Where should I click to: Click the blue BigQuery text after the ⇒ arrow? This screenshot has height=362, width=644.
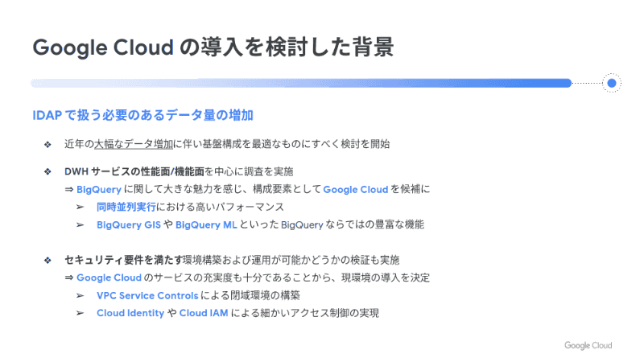tap(98, 189)
